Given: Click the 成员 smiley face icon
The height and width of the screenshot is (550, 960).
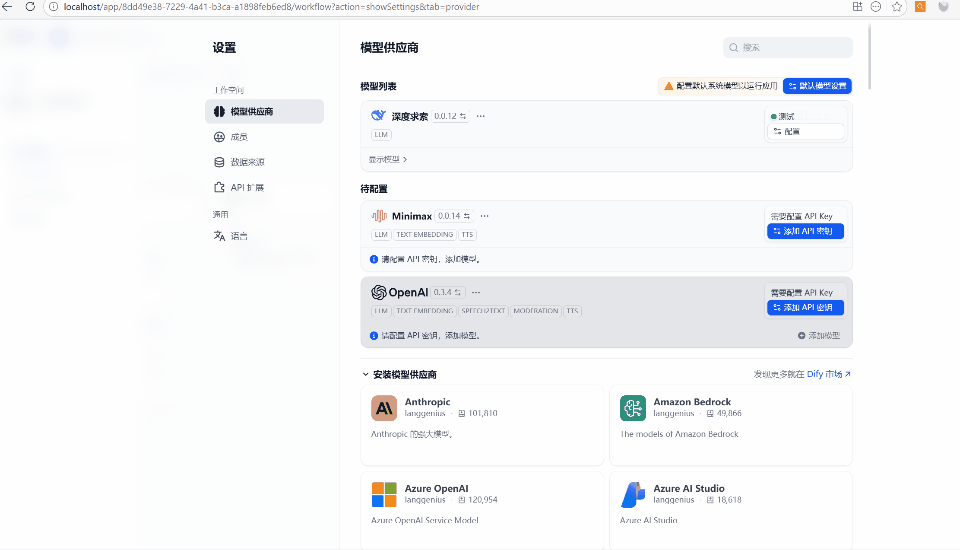Looking at the screenshot, I should coord(219,137).
